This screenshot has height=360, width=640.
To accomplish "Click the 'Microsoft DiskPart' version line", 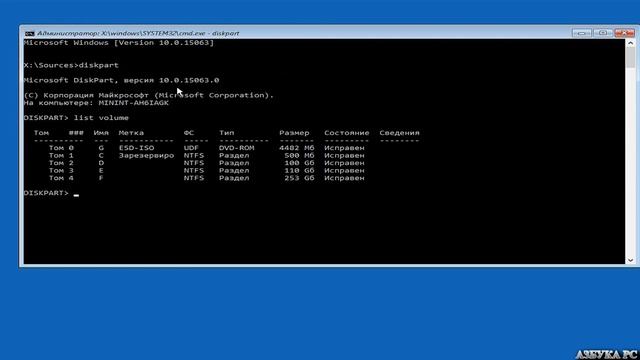I will [121, 80].
